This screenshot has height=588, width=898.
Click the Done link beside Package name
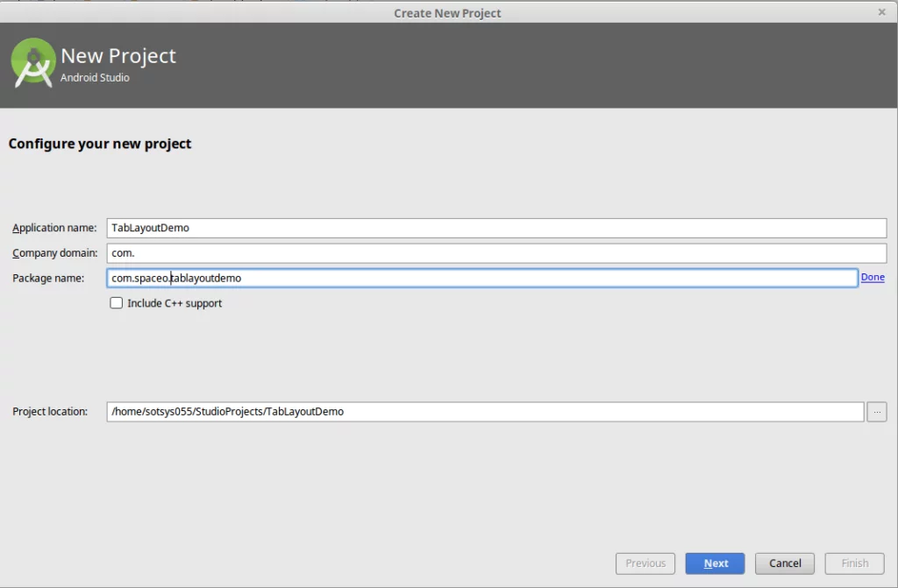coord(873,278)
